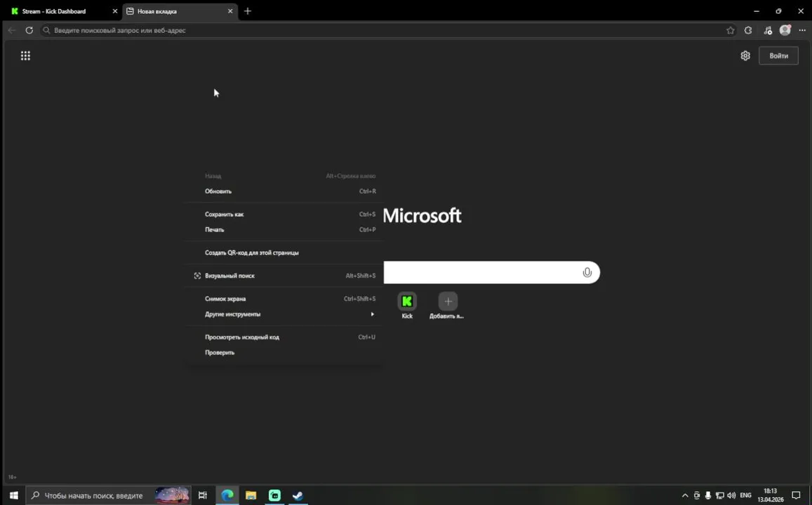The image size is (812, 505).
Task: Open the Windows Start menu
Action: (13, 495)
